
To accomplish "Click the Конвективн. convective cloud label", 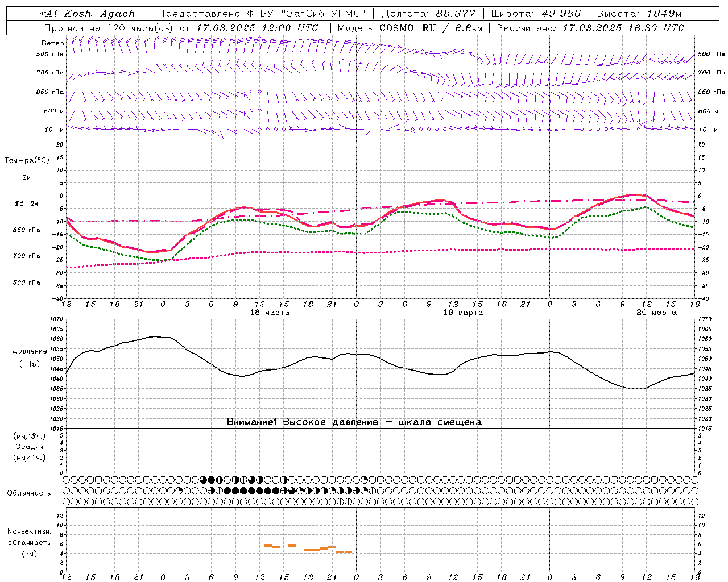I will pyautogui.click(x=30, y=531).
